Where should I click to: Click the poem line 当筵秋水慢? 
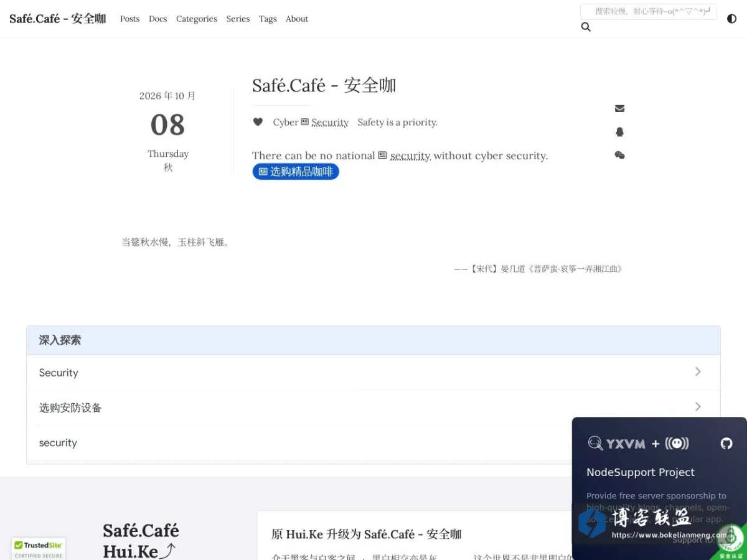pyautogui.click(x=176, y=242)
